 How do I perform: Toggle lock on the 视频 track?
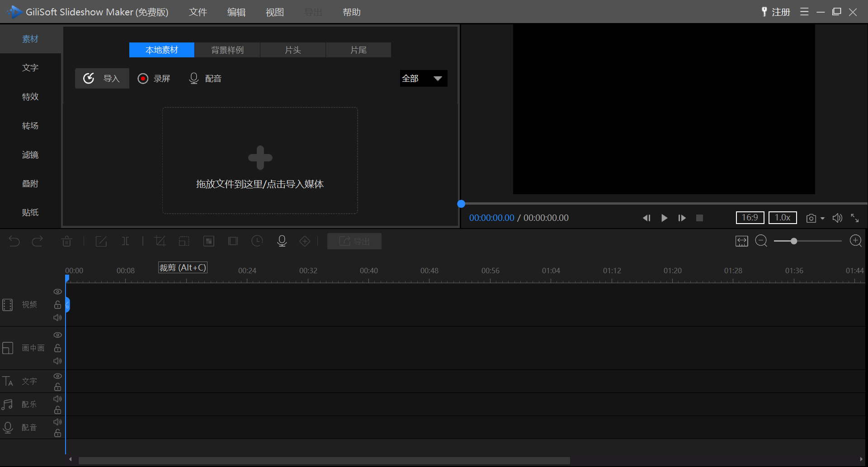pyautogui.click(x=57, y=304)
